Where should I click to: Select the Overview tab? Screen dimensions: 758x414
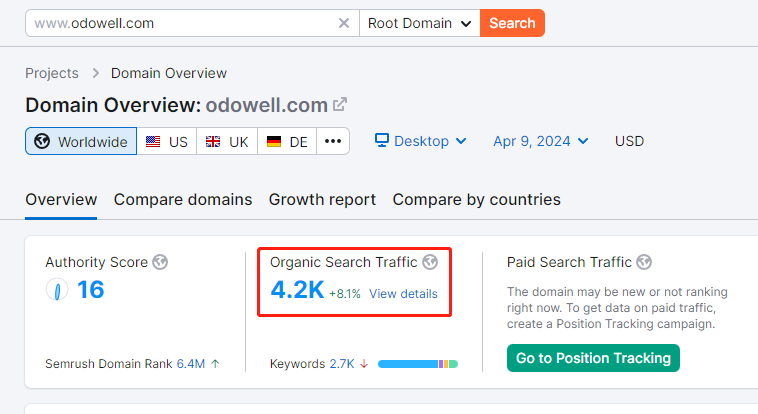pos(61,199)
